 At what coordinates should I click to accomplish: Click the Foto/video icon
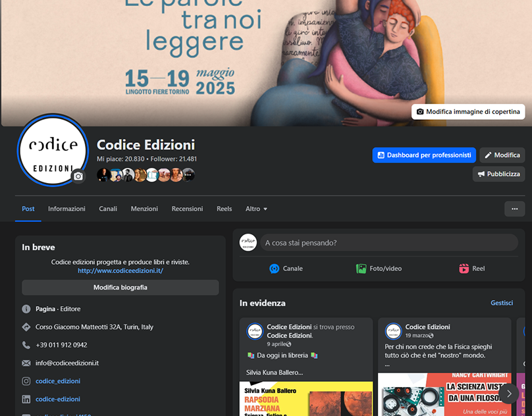361,269
